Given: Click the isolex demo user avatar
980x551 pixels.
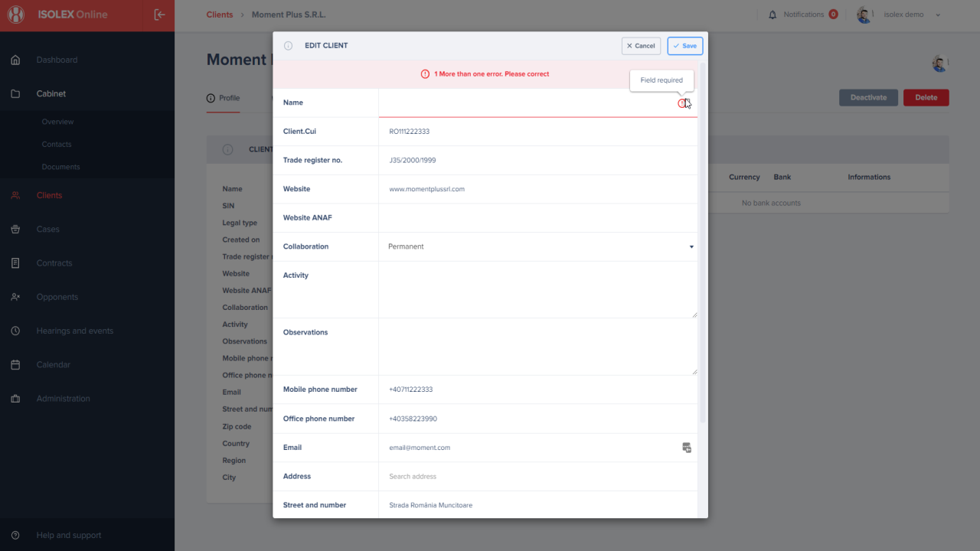Looking at the screenshot, I should 865,15.
